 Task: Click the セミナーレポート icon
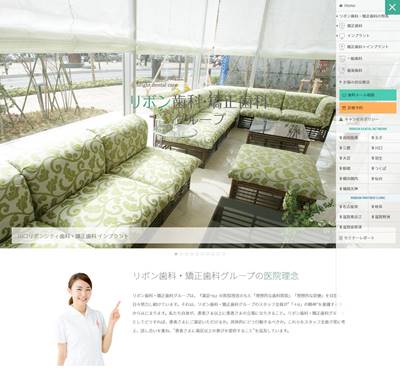(x=341, y=238)
